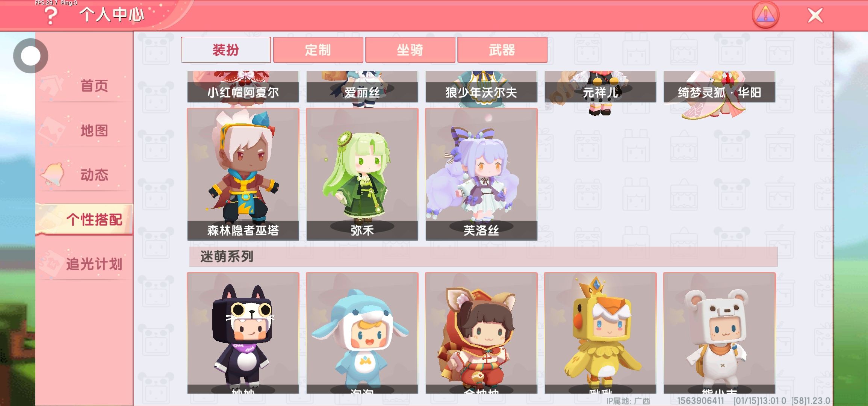
Task: Switch to the 装扮 tab
Action: pos(226,50)
